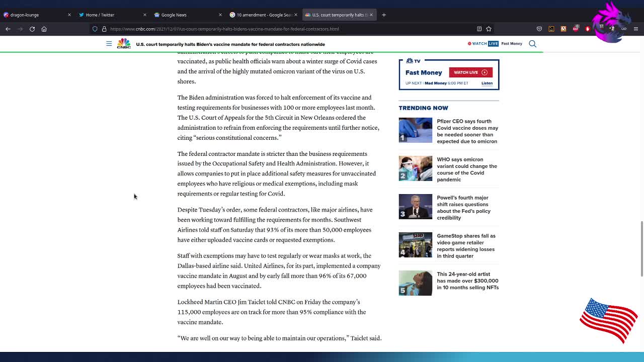
Task: Close the dragon-lounge tab
Action: click(69, 15)
